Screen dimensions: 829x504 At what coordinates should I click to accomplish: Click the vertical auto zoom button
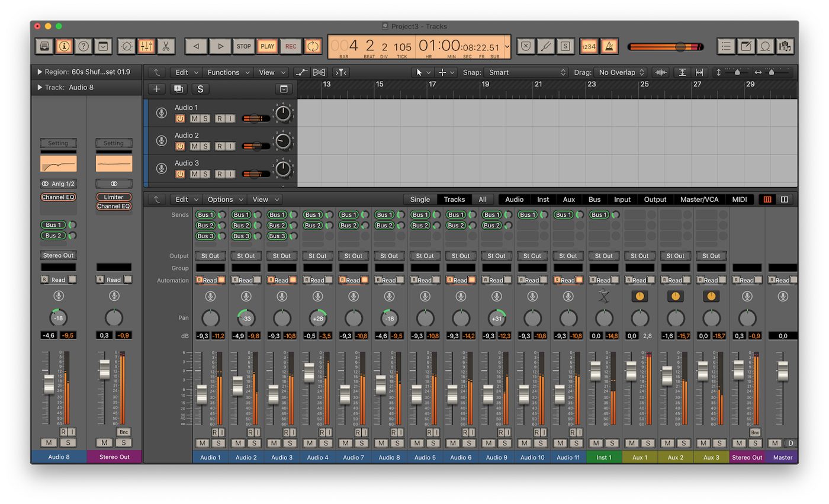(682, 72)
